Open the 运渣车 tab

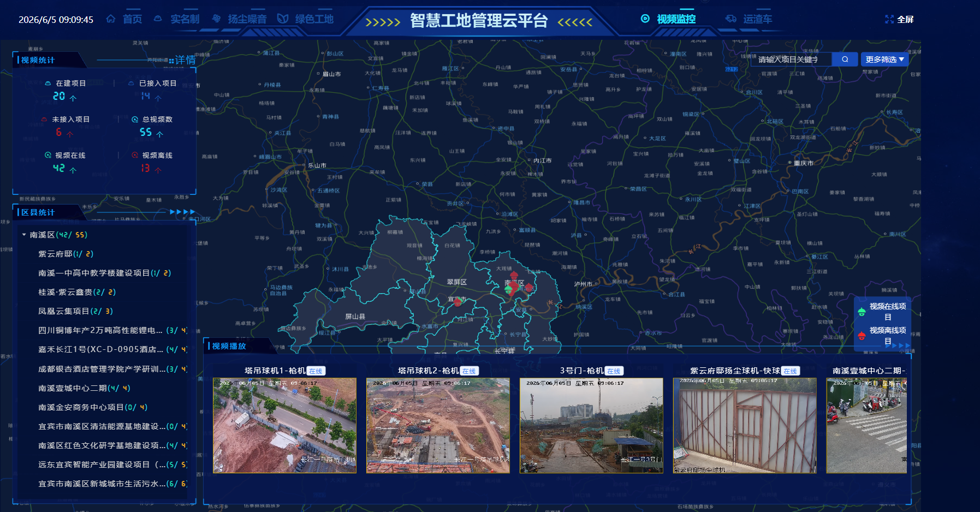click(x=757, y=19)
